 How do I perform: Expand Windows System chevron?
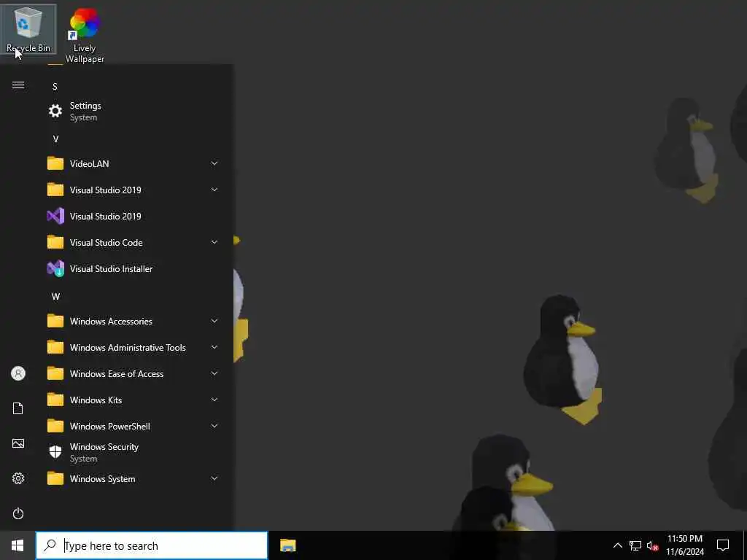pyautogui.click(x=214, y=478)
